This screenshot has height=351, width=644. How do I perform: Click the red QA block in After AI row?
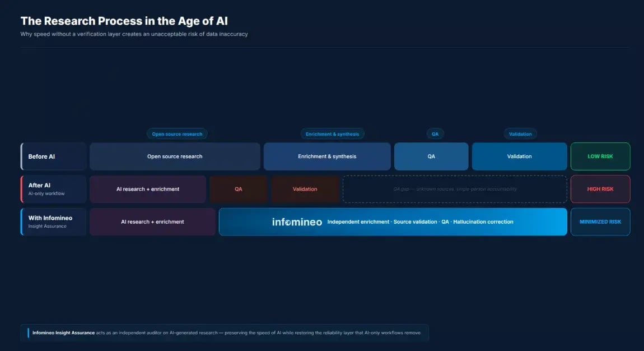click(238, 189)
